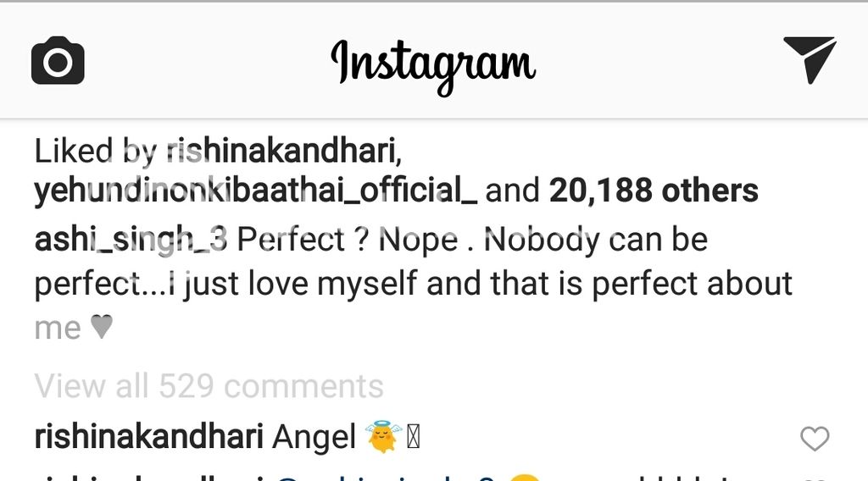The height and width of the screenshot is (481, 868).
Task: Open rishinakandhari profile beside Angel comment
Action: [x=148, y=437]
